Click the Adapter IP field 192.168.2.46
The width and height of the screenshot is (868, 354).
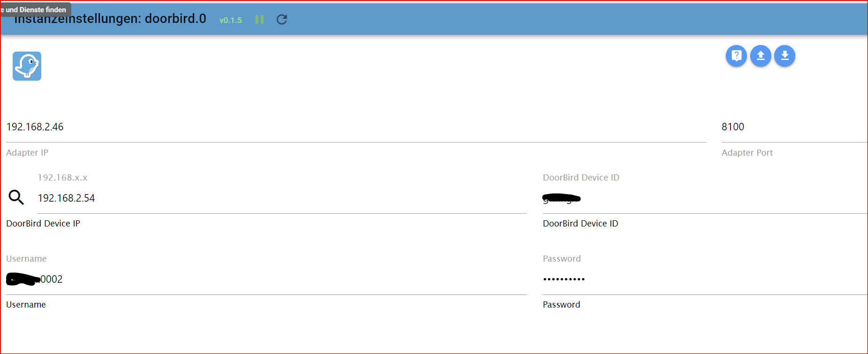point(356,127)
